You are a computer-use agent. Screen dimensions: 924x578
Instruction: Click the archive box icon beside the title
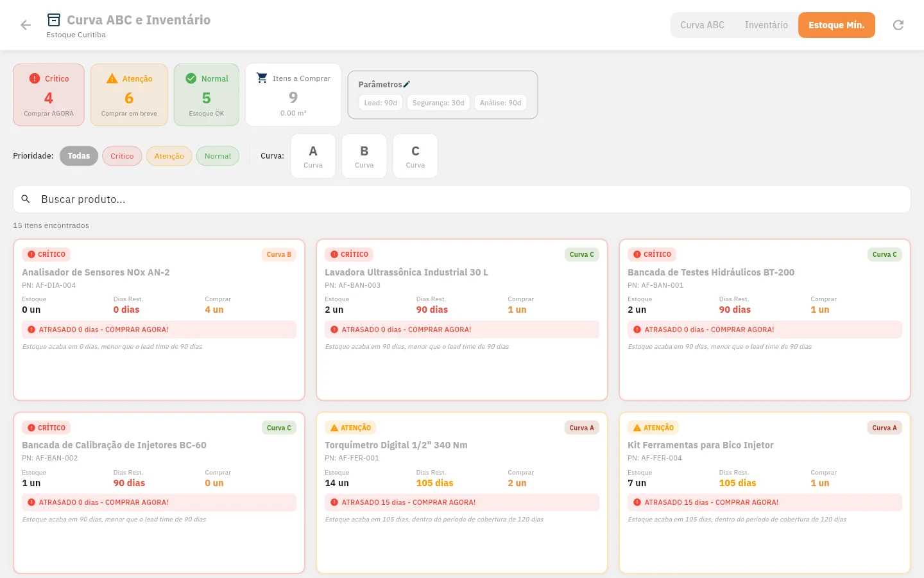54,20
